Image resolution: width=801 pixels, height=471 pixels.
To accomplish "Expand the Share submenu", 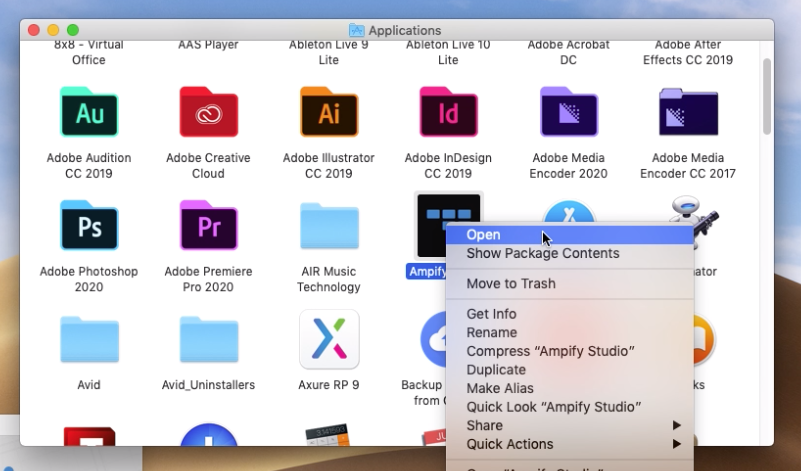I will (570, 426).
